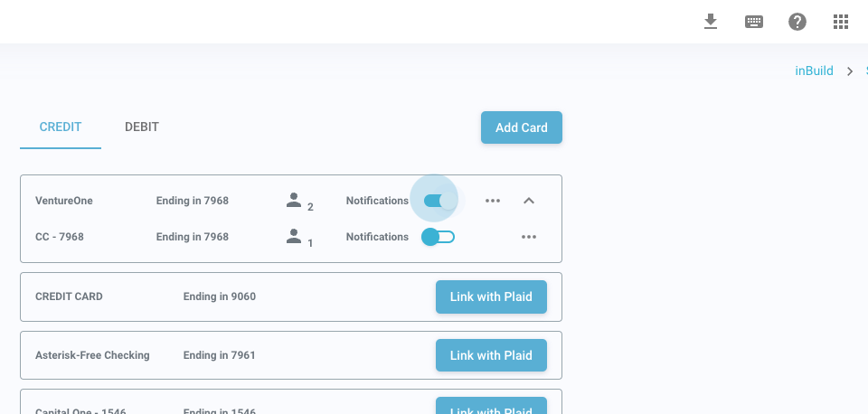Select the Asterisk-Free Checking account name
Viewport: 868px width, 414px height.
point(92,355)
